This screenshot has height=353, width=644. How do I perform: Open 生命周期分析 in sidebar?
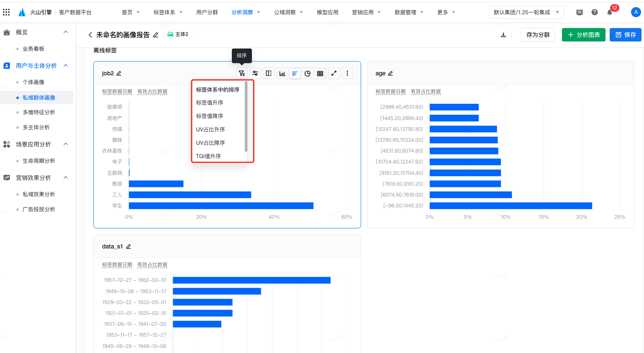pyautogui.click(x=39, y=161)
